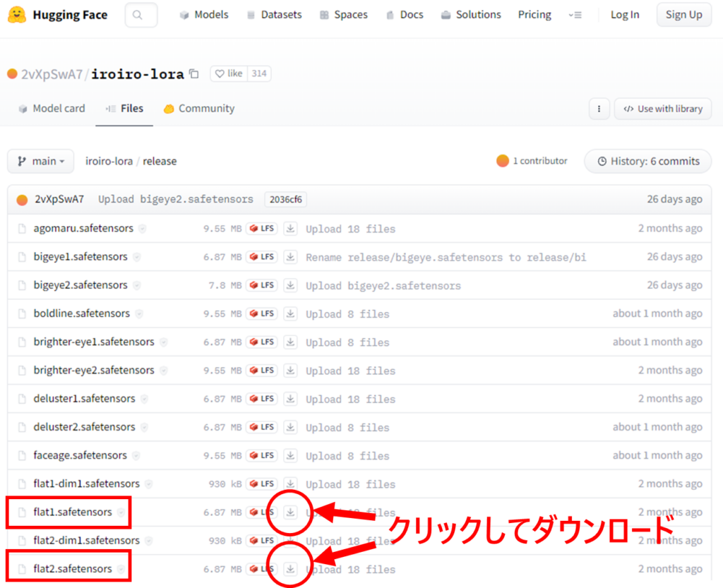
Task: Click iroiro-lora in the breadcrumb path
Action: pyautogui.click(x=109, y=161)
